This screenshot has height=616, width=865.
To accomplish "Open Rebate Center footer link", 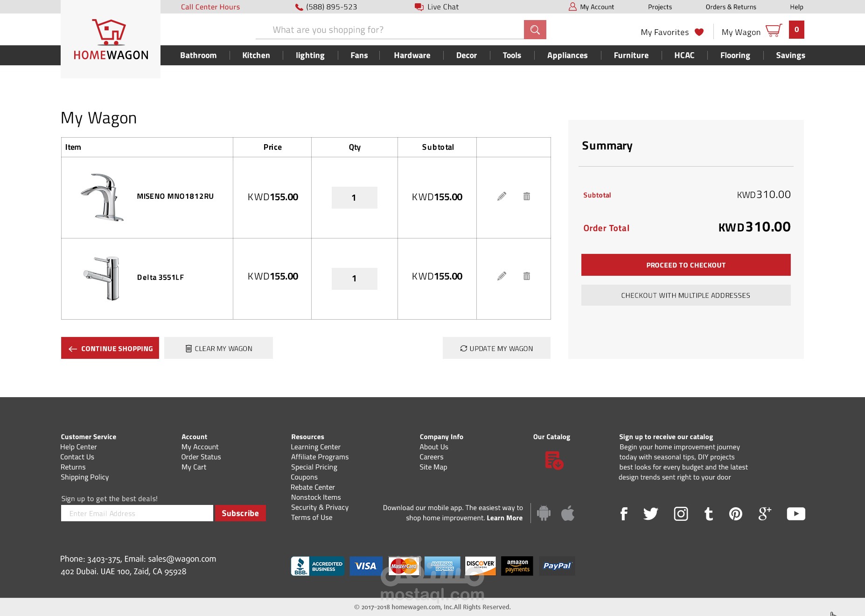I will coord(313,487).
